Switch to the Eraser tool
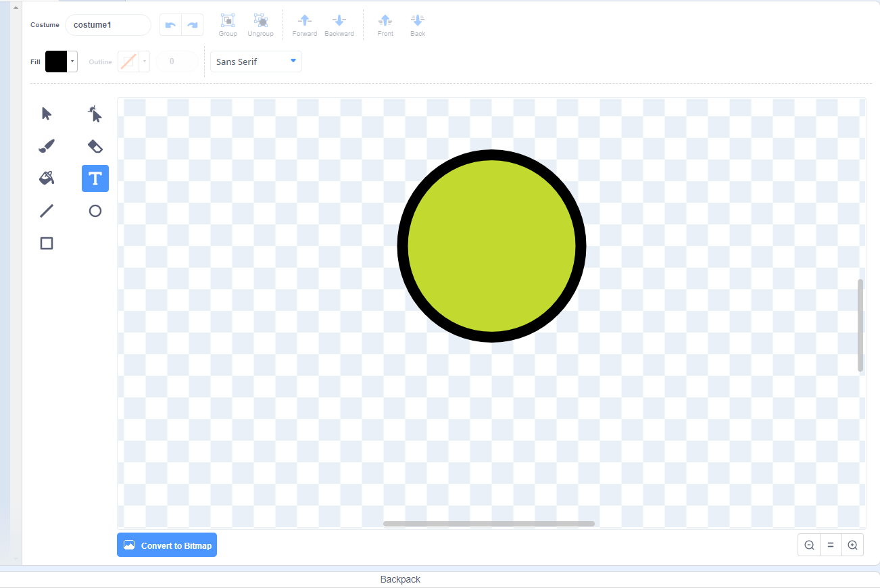This screenshot has height=588, width=880. [95, 145]
